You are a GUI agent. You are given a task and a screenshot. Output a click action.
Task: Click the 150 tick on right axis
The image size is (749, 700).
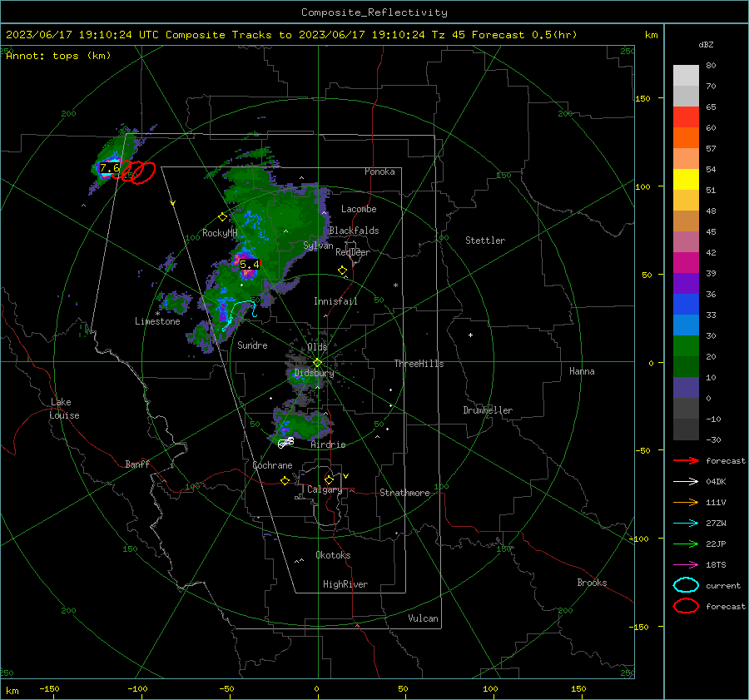point(643,98)
